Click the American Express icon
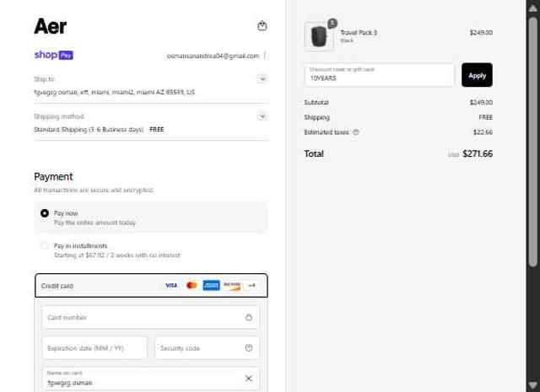540x392 pixels. point(211,285)
